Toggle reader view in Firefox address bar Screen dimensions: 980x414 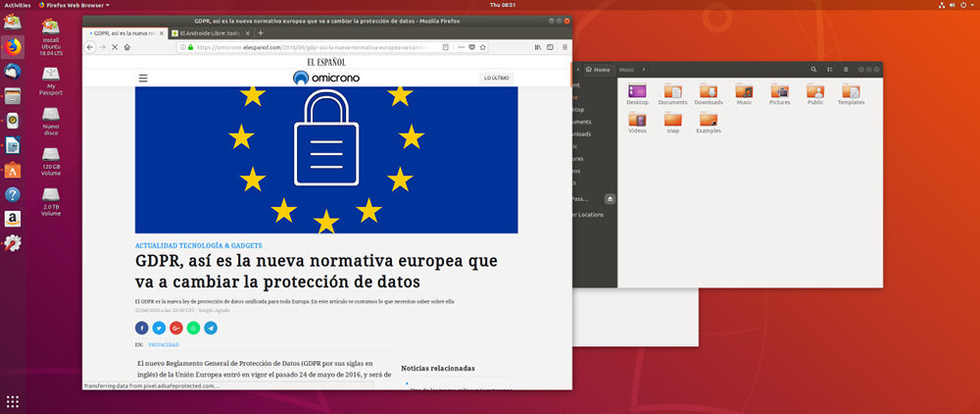coord(446,47)
